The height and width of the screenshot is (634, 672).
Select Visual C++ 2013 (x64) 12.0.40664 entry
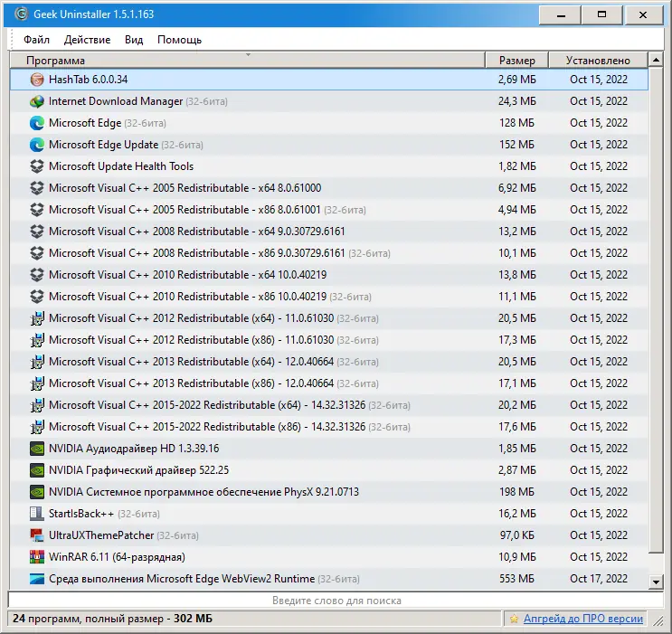(329, 362)
